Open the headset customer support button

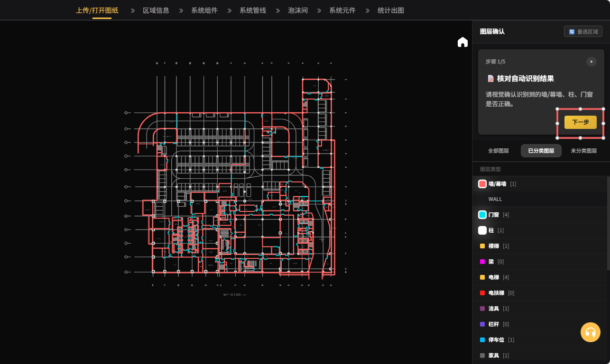coord(590,332)
